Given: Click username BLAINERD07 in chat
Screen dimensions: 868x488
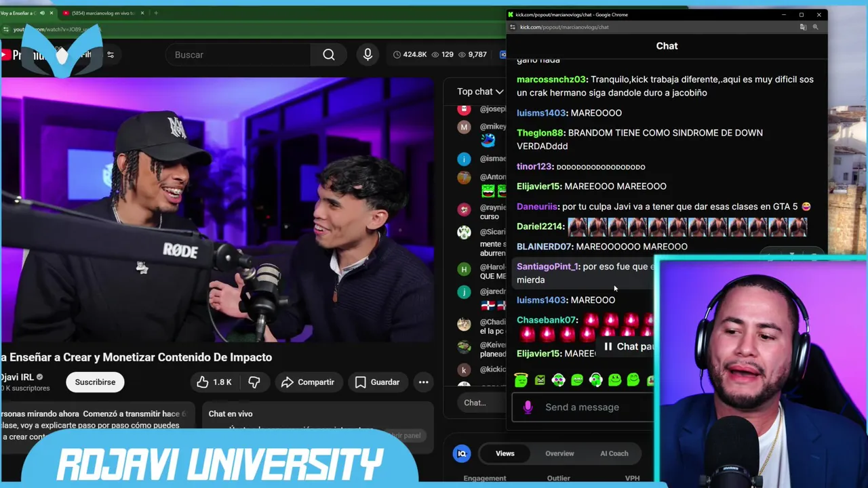Looking at the screenshot, I should tap(544, 247).
